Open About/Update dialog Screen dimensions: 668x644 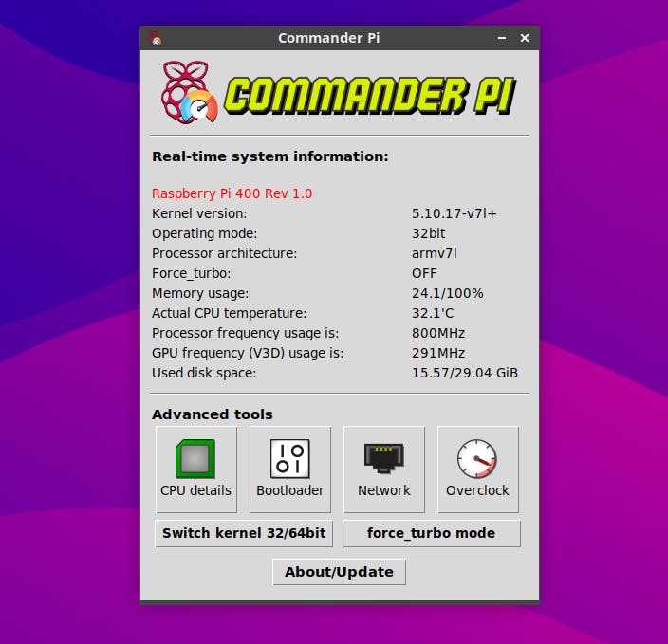[339, 572]
